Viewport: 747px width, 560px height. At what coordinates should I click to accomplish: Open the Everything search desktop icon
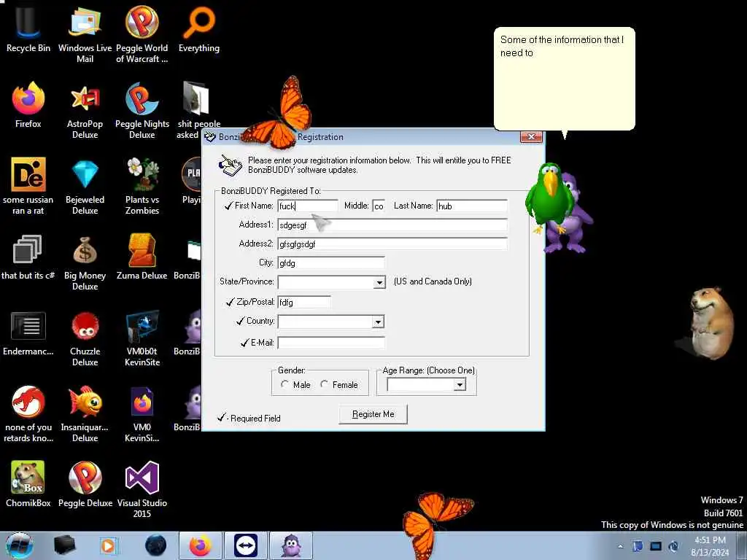[199, 28]
